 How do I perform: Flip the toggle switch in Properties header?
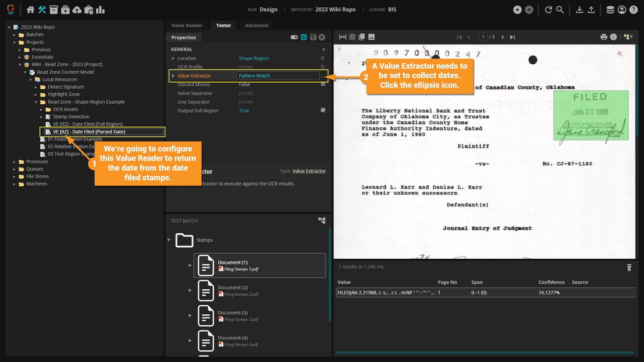[294, 37]
